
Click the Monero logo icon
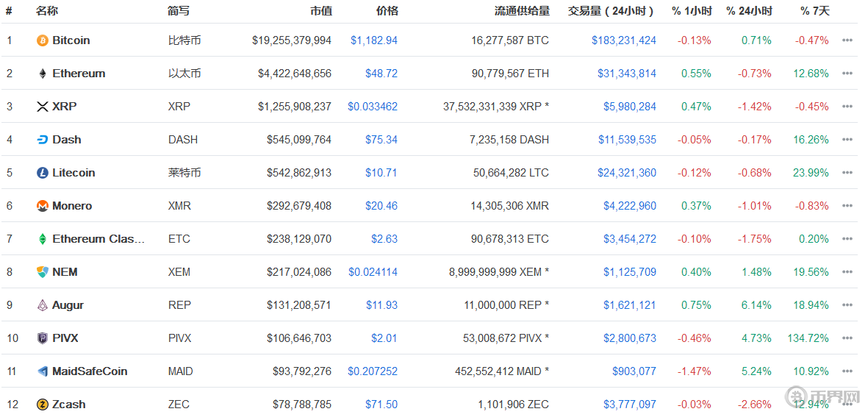tap(43, 206)
